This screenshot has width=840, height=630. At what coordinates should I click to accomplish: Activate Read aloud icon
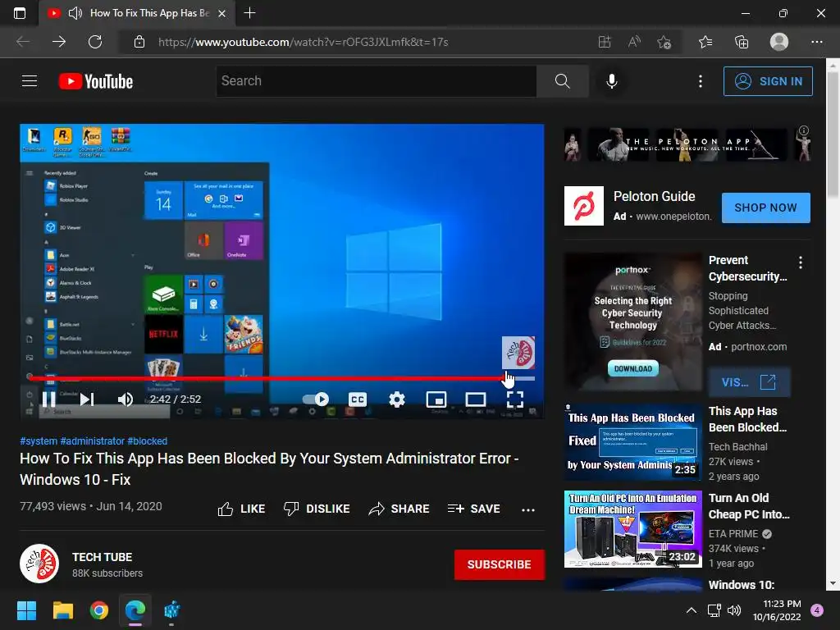tap(634, 42)
